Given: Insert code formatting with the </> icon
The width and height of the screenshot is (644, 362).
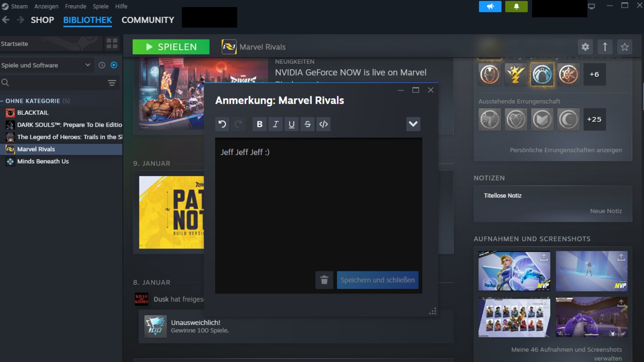Looking at the screenshot, I should pos(323,124).
